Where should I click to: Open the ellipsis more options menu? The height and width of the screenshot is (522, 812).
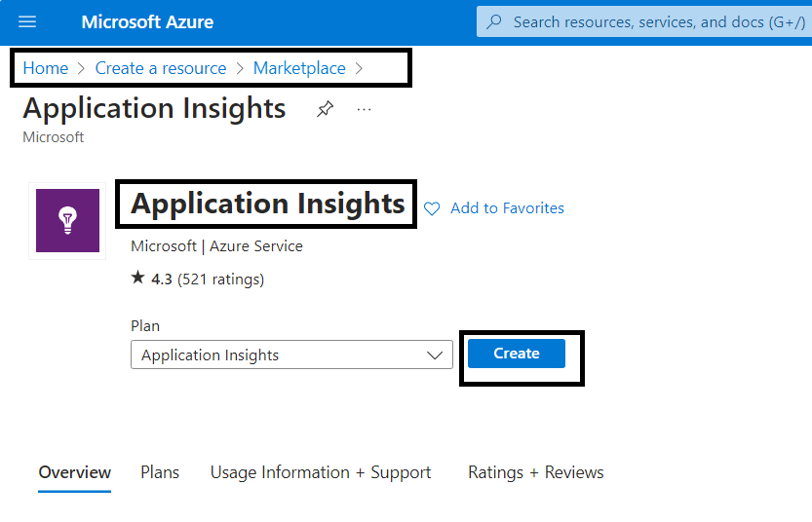[x=364, y=110]
